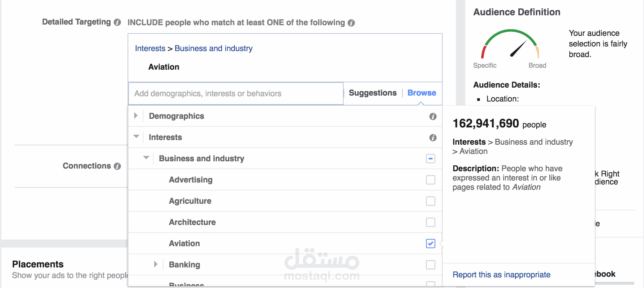The height and width of the screenshot is (288, 644).
Task: Enable the Agriculture interest checkbox
Action: coord(430,201)
